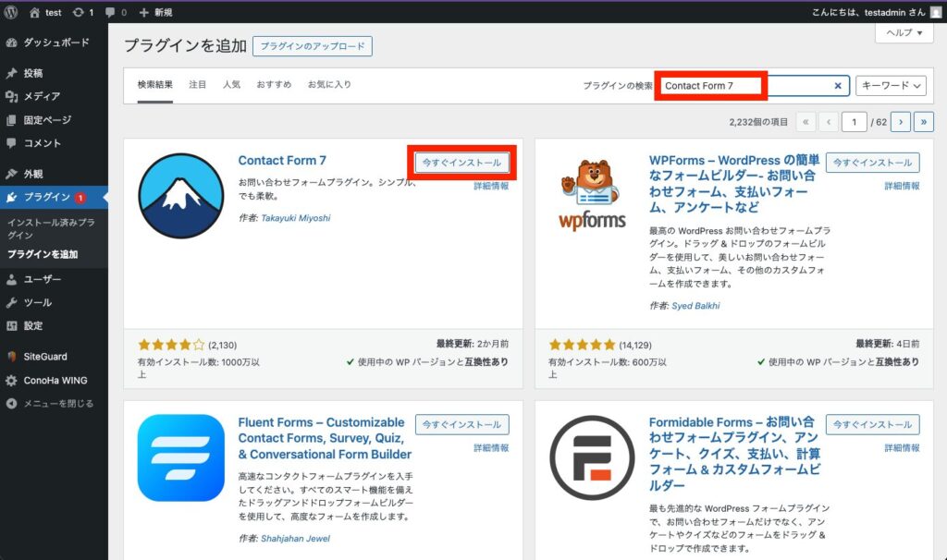Open the WordPress logo menu
This screenshot has width=947, height=560.
click(11, 12)
